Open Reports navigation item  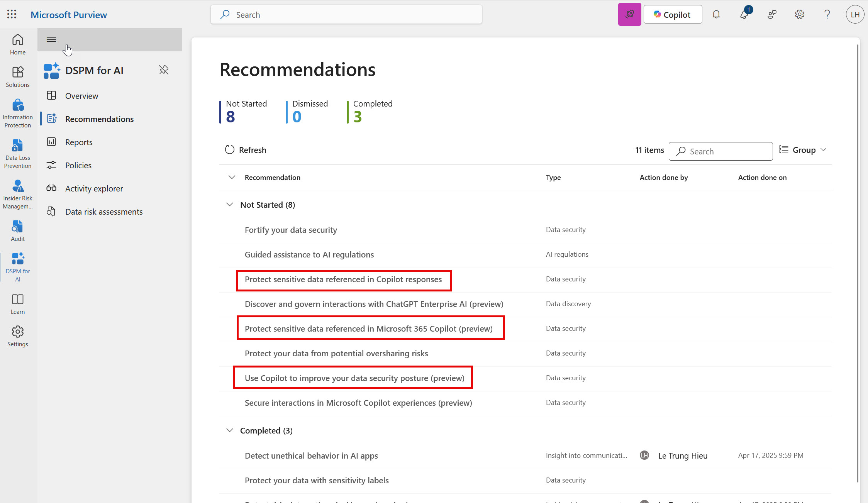pos(79,142)
